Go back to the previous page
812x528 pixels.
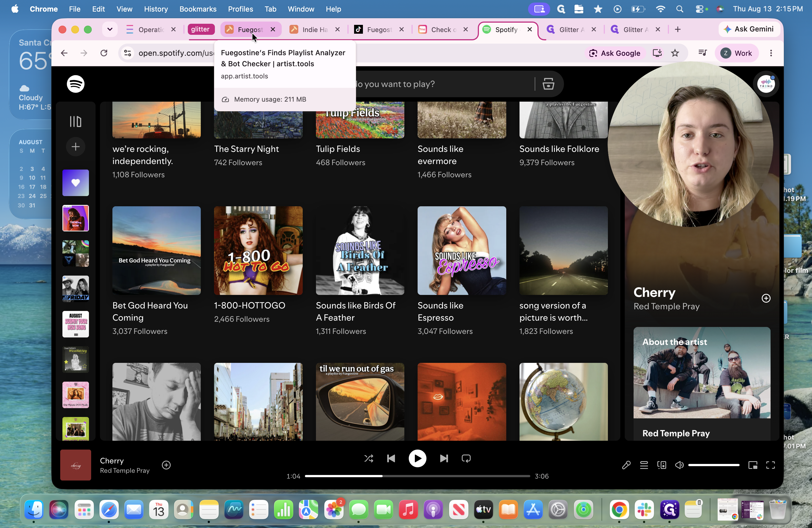click(64, 53)
